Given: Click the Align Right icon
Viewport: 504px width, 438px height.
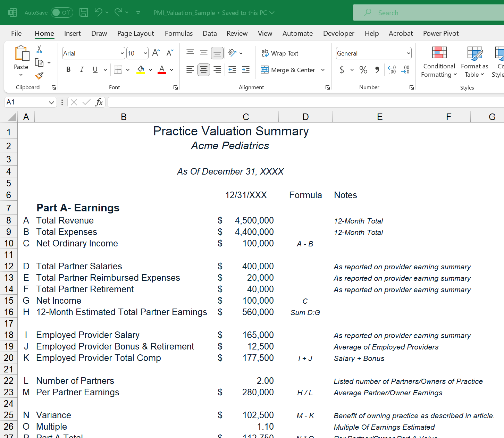Looking at the screenshot, I should coord(217,70).
